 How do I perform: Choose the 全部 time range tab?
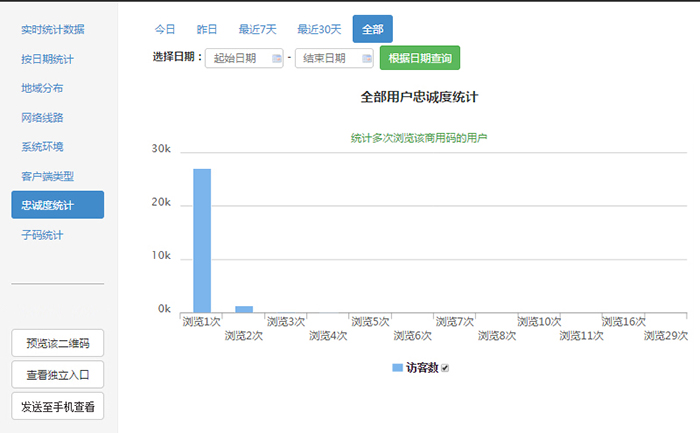tap(372, 29)
